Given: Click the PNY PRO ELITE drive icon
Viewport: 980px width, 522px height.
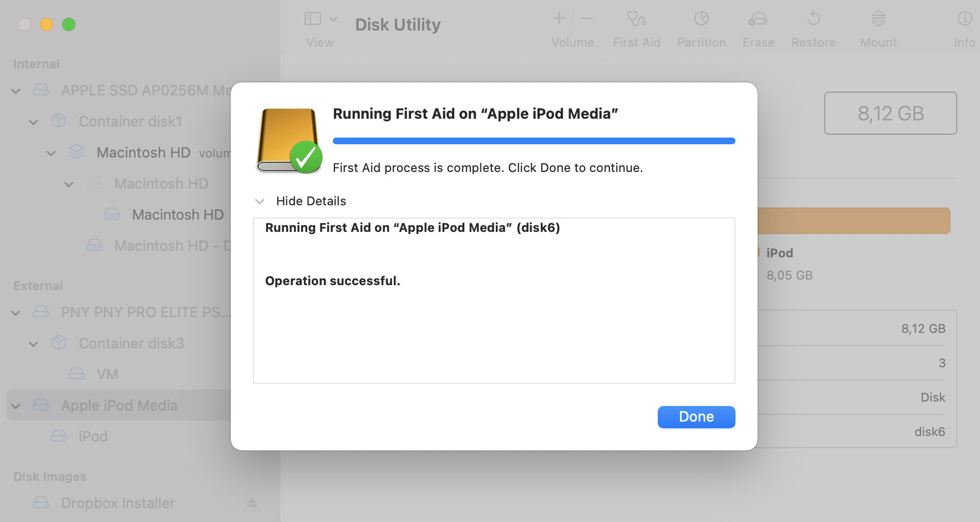Looking at the screenshot, I should point(41,312).
